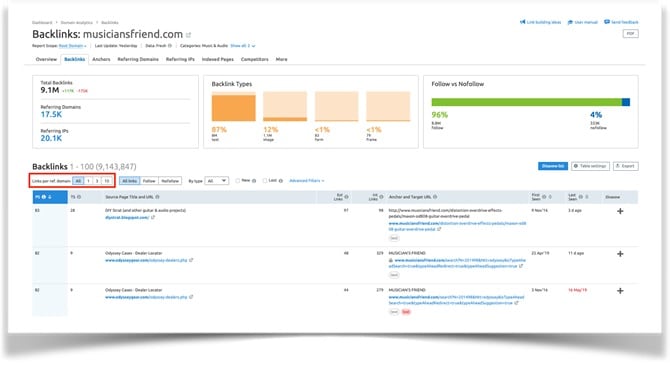The width and height of the screenshot is (670, 365).
Task: Set links per ref. domain to All
Action: pos(78,181)
